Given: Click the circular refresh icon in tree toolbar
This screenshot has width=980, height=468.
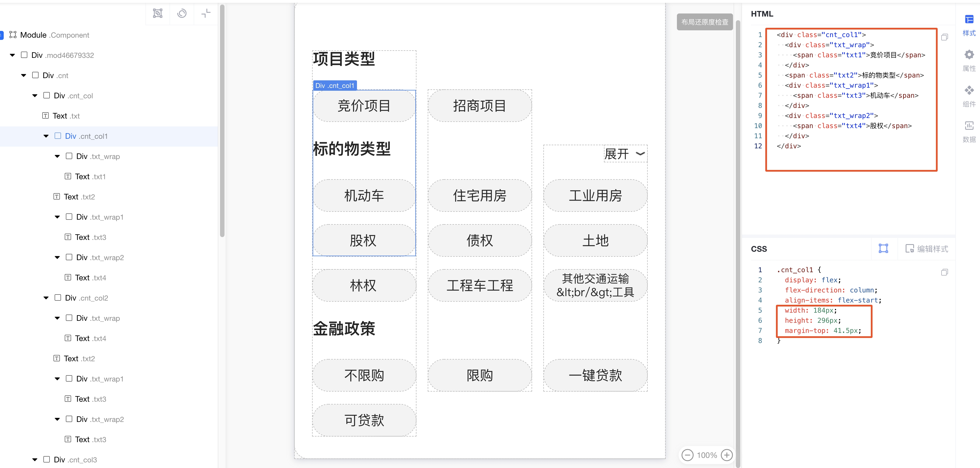Looking at the screenshot, I should point(182,14).
